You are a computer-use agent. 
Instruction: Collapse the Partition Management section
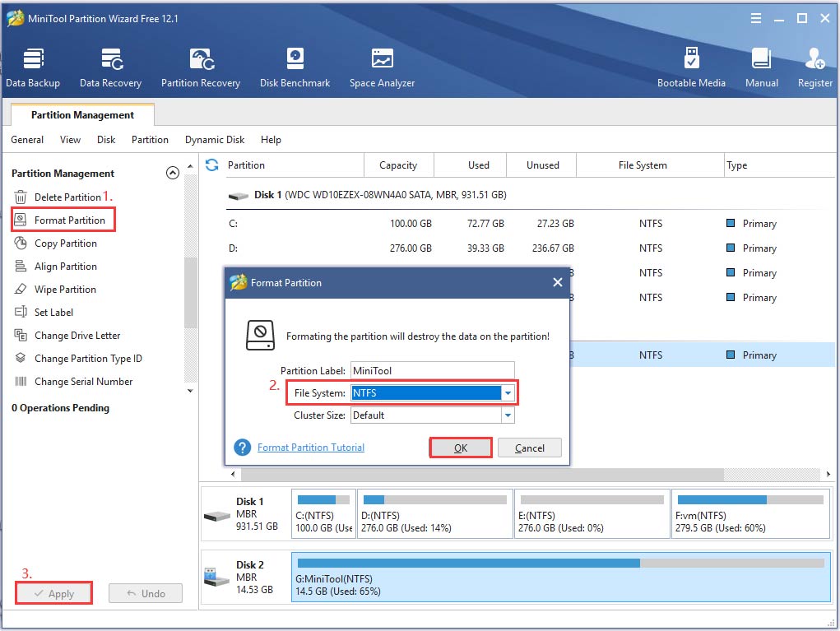[173, 173]
